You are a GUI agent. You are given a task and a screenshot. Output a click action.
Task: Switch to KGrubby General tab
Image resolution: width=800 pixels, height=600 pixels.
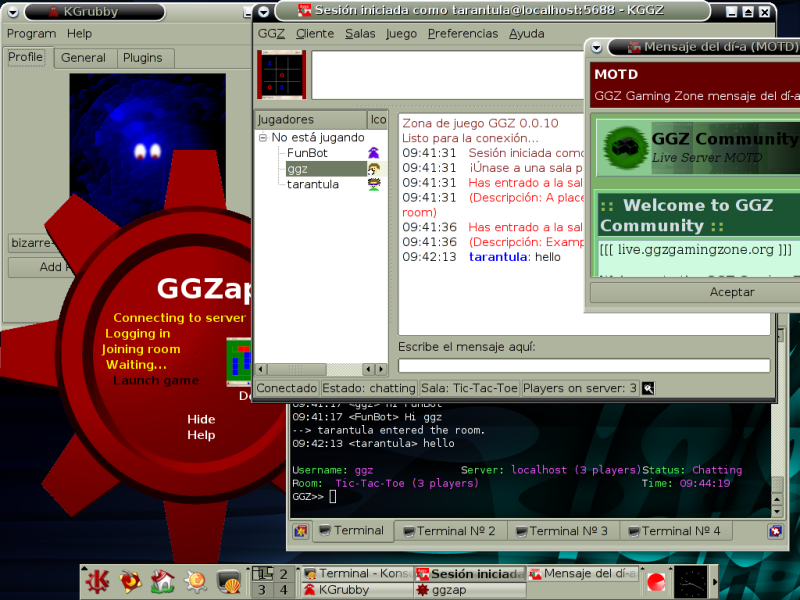click(83, 58)
